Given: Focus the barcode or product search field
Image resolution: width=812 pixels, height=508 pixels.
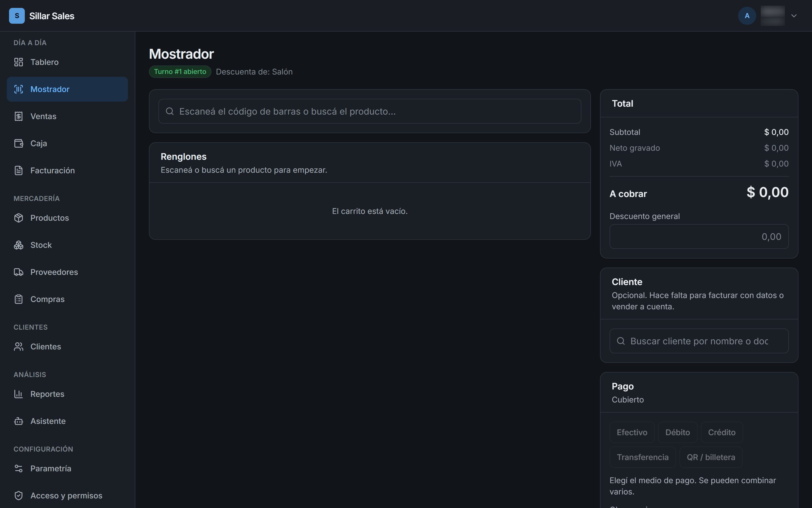Looking at the screenshot, I should [369, 111].
